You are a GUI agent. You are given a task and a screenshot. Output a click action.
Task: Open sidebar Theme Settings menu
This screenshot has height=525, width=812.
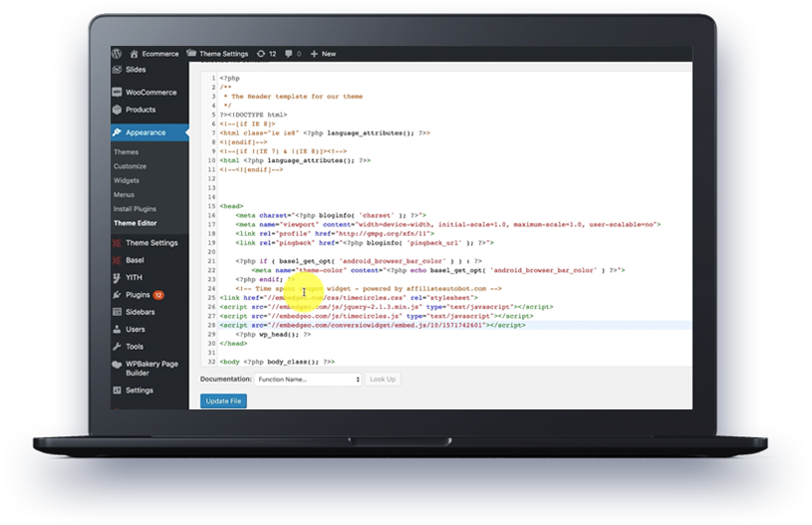[x=151, y=243]
